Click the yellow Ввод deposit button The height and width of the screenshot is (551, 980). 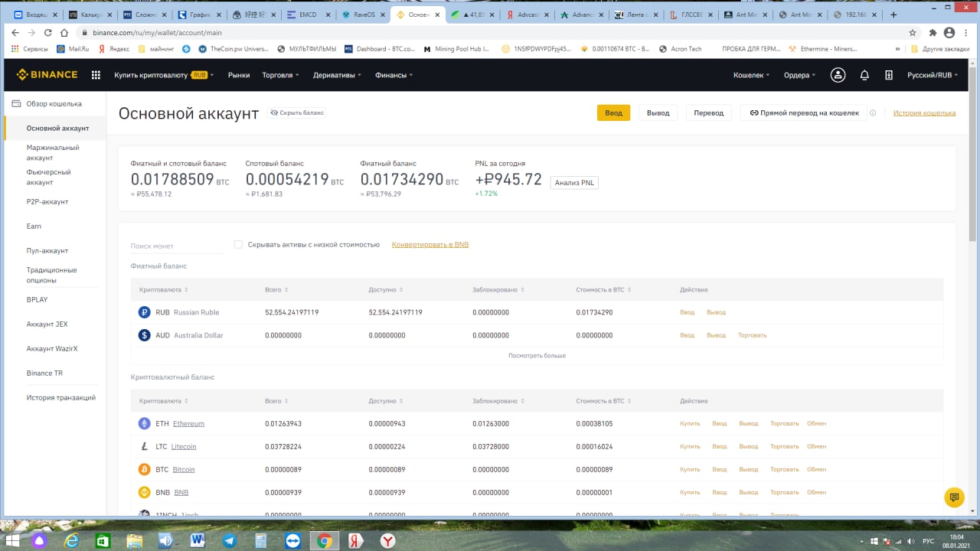coord(613,112)
